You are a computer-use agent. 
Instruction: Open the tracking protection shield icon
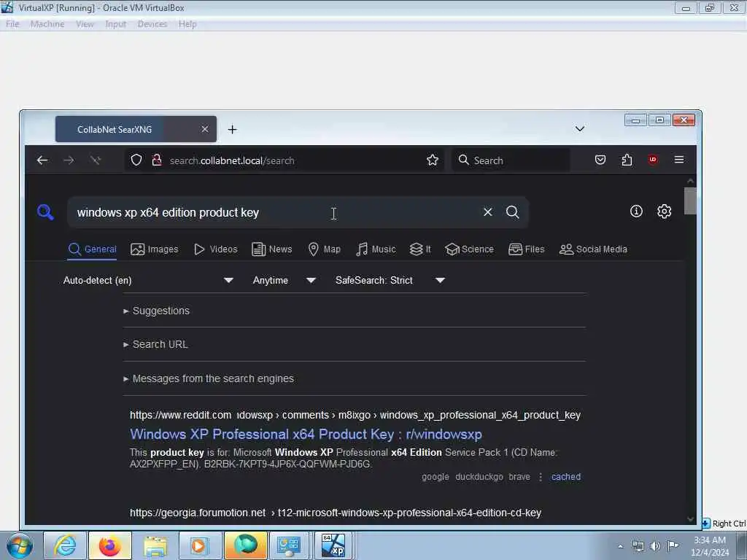point(136,160)
